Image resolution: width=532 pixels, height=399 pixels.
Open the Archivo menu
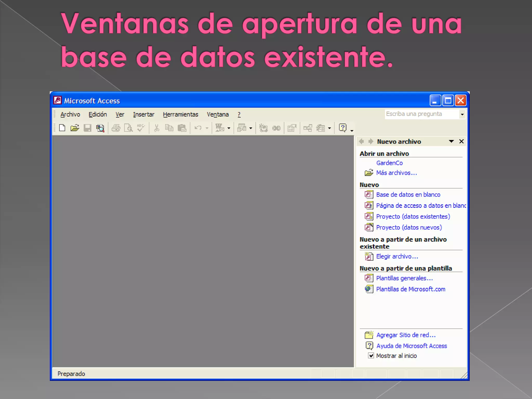(70, 114)
